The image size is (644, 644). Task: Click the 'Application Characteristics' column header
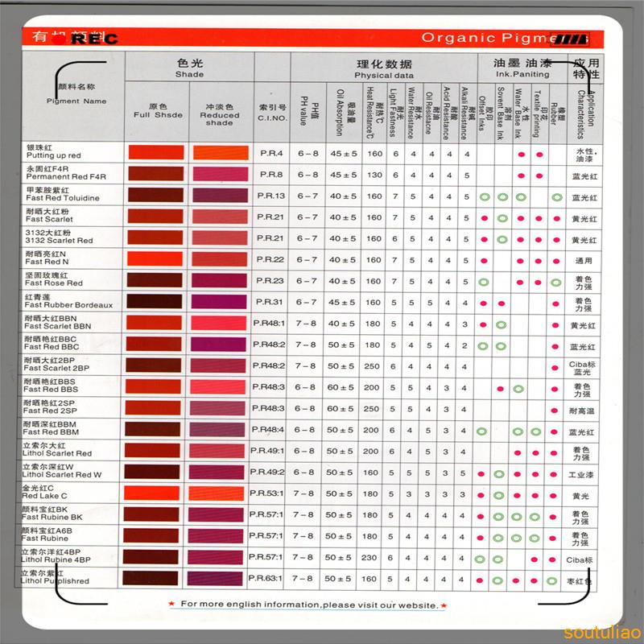tap(585, 114)
